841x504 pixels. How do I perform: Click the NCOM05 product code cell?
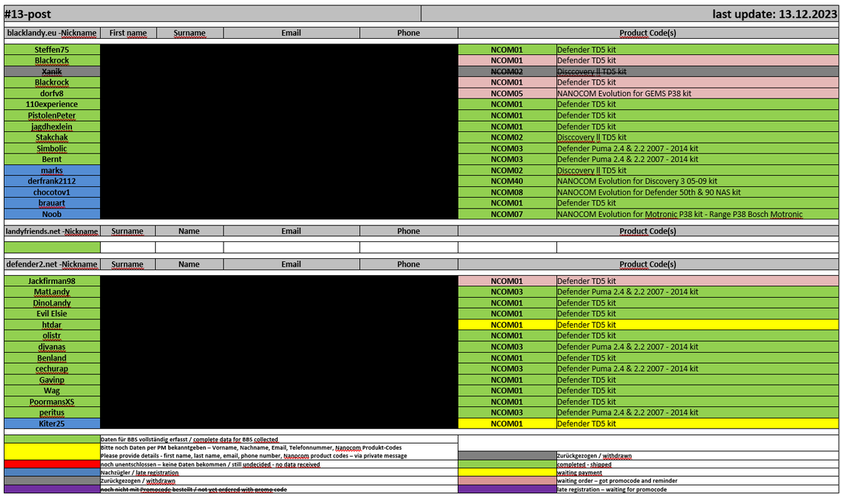(507, 93)
